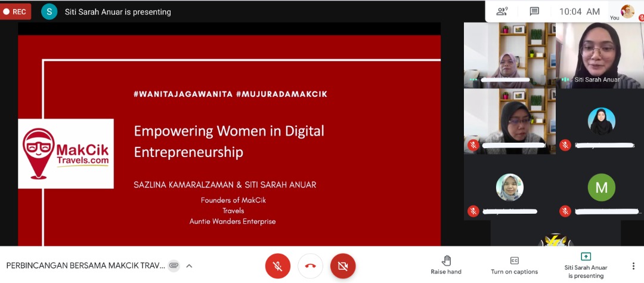644x283 pixels.
Task: Click the 10:04 AM clock display
Action: click(579, 11)
